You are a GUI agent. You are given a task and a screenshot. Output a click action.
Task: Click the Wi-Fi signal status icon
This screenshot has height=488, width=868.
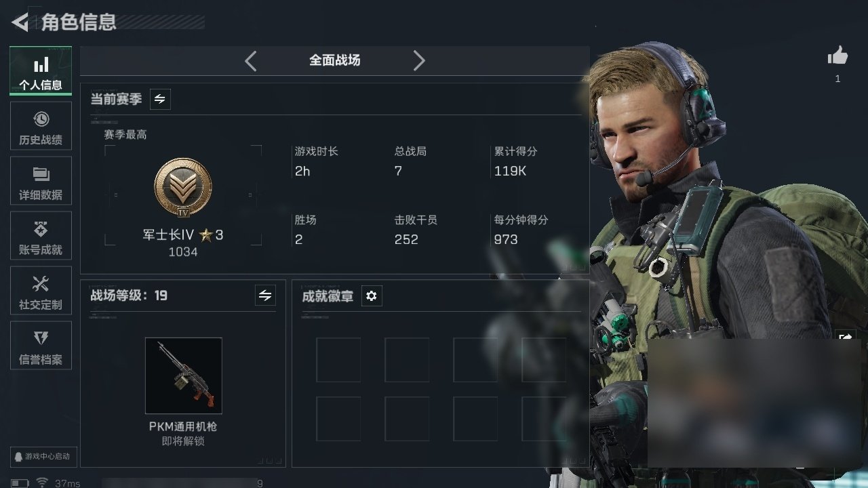pyautogui.click(x=42, y=483)
